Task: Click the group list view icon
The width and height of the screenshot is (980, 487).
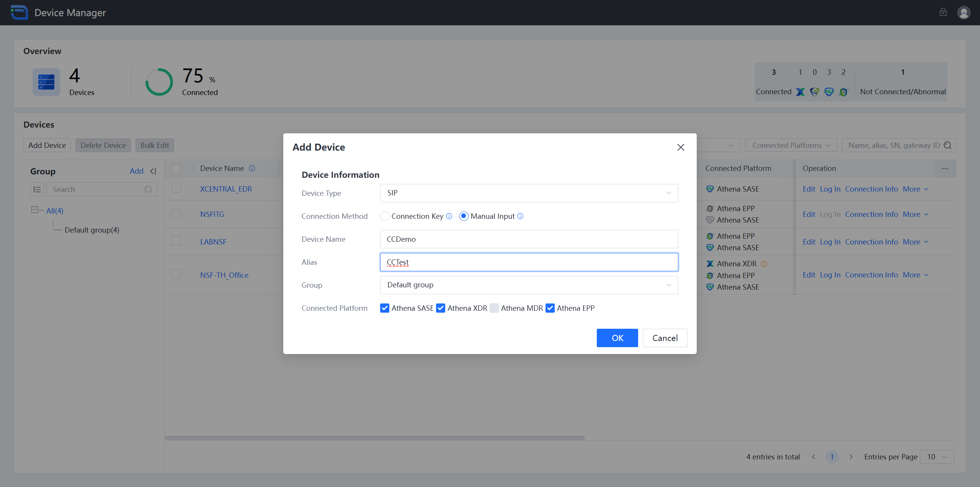Action: pos(37,189)
